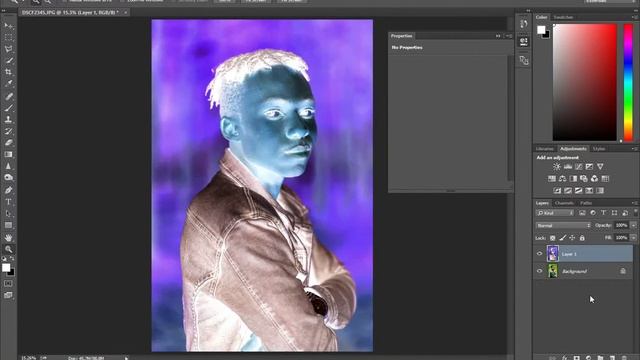The width and height of the screenshot is (640, 360).
Task: Open the Layers panel flyout menu
Action: (635, 203)
